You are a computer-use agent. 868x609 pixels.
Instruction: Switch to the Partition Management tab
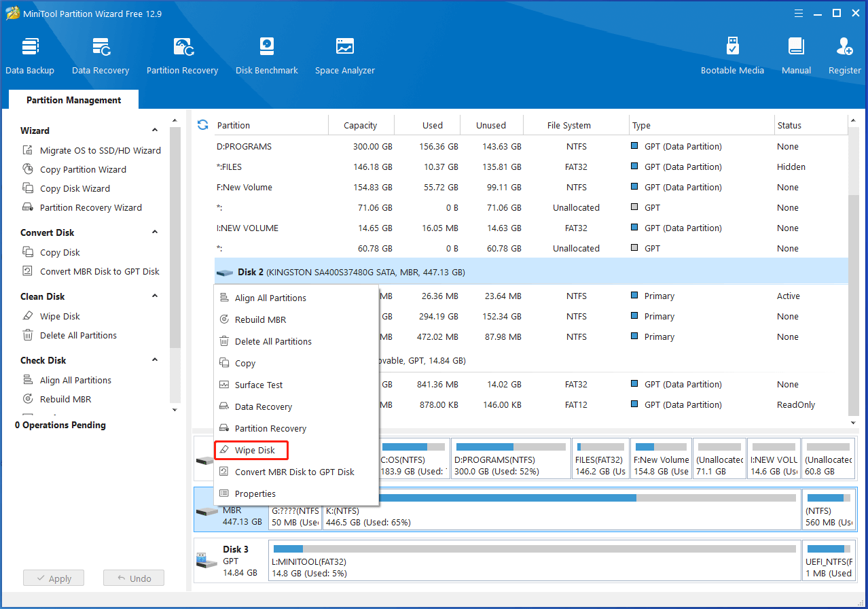(73, 99)
